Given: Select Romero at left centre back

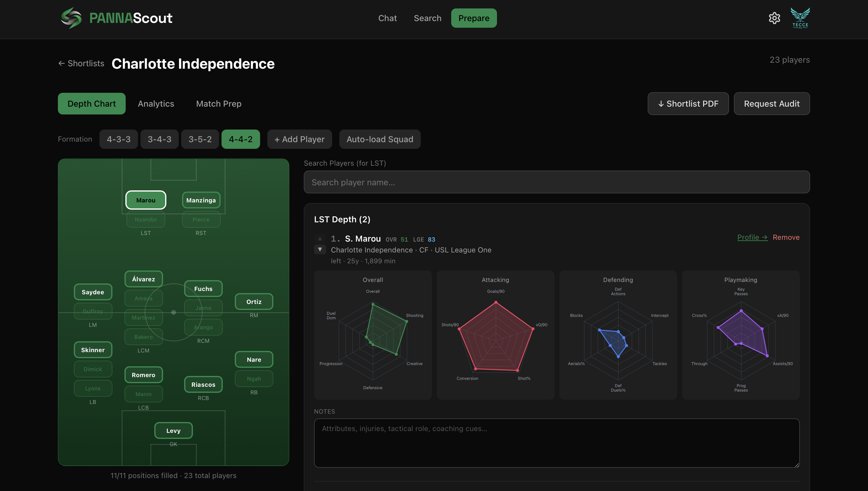Looking at the screenshot, I should 143,375.
